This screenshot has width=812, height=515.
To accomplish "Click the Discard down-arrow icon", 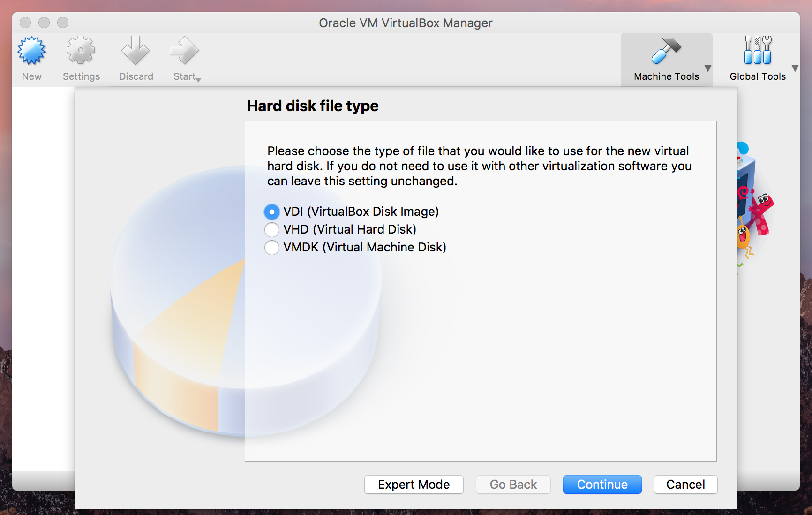I will point(135,50).
